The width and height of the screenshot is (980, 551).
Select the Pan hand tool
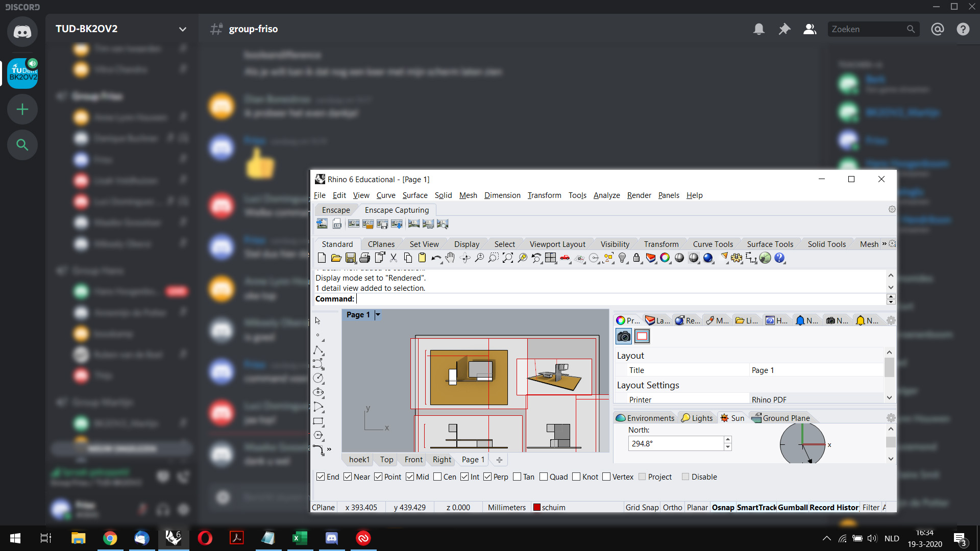[450, 258]
